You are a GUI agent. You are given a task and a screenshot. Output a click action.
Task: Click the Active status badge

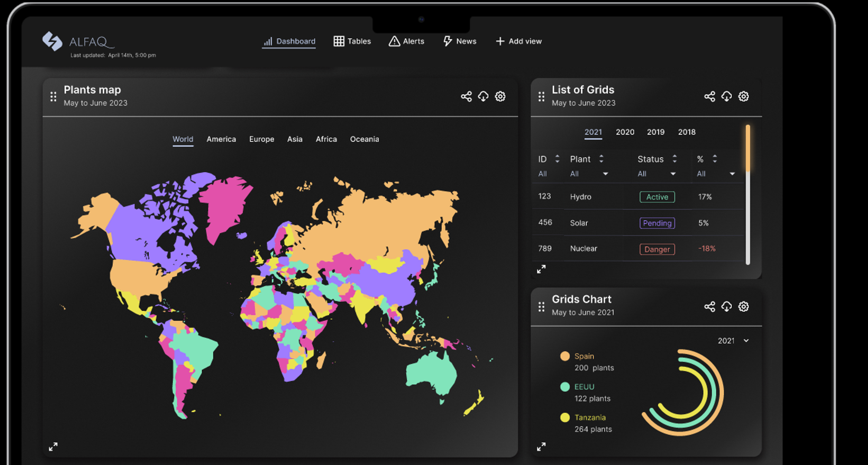658,197
